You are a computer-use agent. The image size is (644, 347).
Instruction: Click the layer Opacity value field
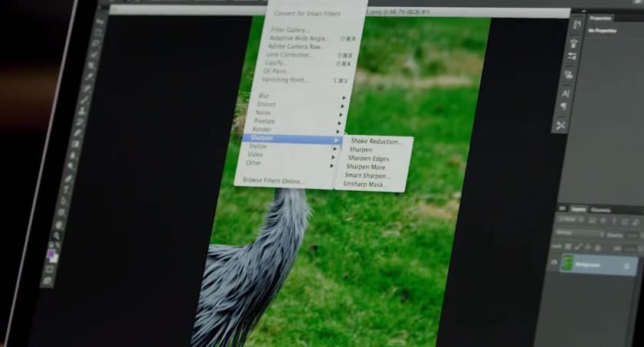click(633, 236)
